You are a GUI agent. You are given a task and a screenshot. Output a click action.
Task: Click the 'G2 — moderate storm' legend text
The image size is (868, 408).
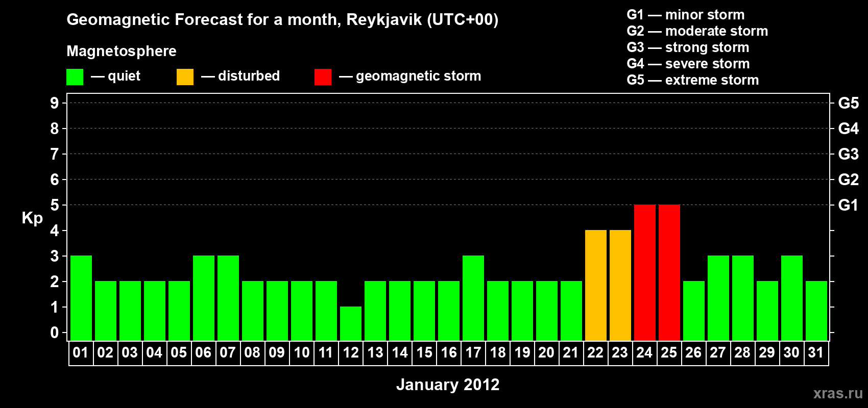click(x=697, y=31)
